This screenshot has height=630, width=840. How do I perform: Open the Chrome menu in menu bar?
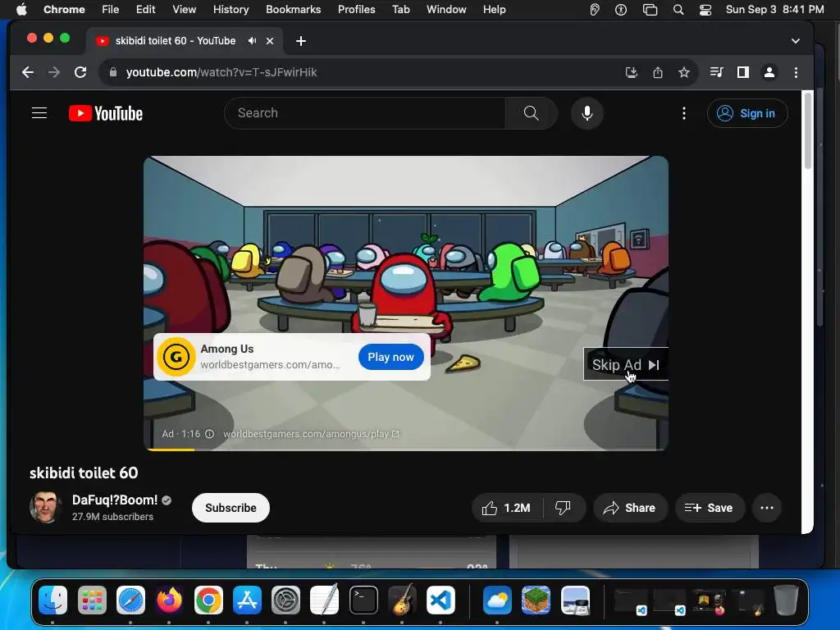click(64, 9)
